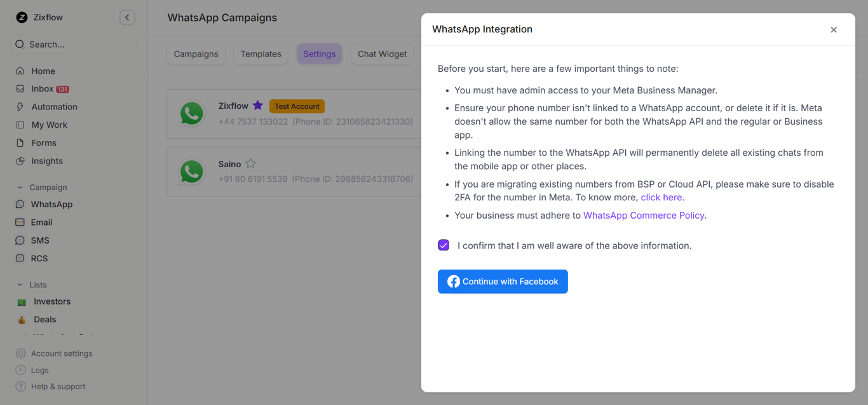Collapse the left sidebar with the chevron
The height and width of the screenshot is (405, 868).
(x=127, y=17)
